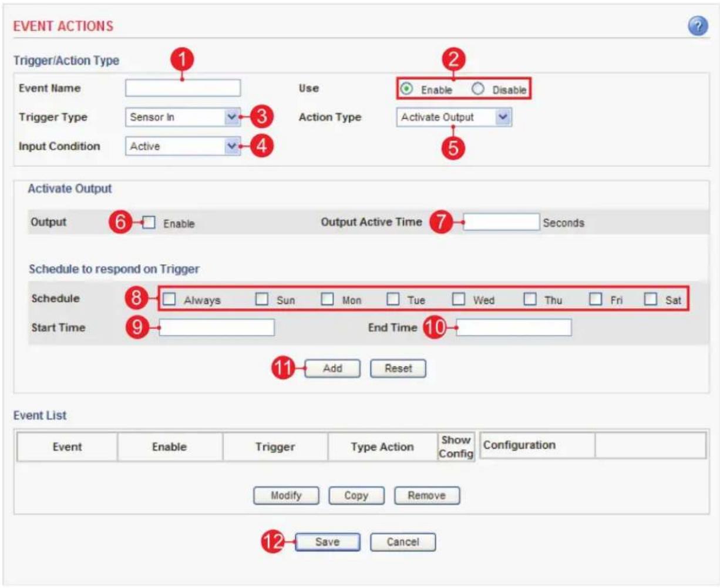Click the End Time input field
This screenshot has width=720, height=588.
coord(514,327)
